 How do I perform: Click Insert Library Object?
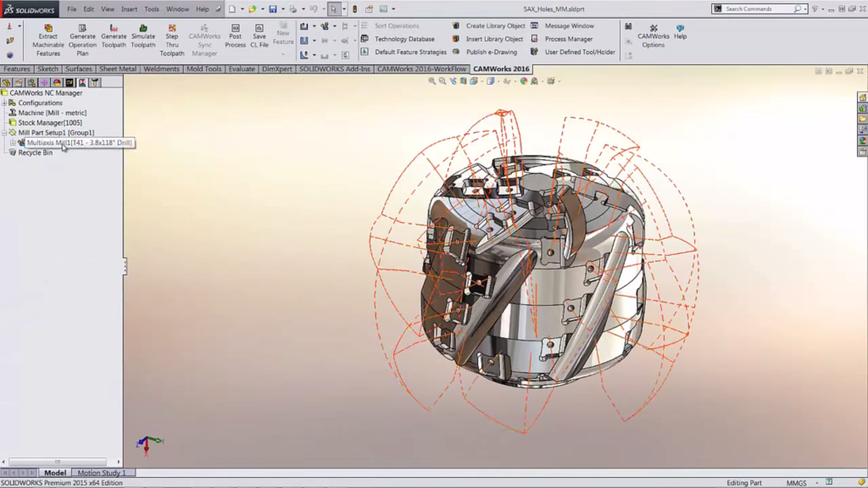[487, 39]
